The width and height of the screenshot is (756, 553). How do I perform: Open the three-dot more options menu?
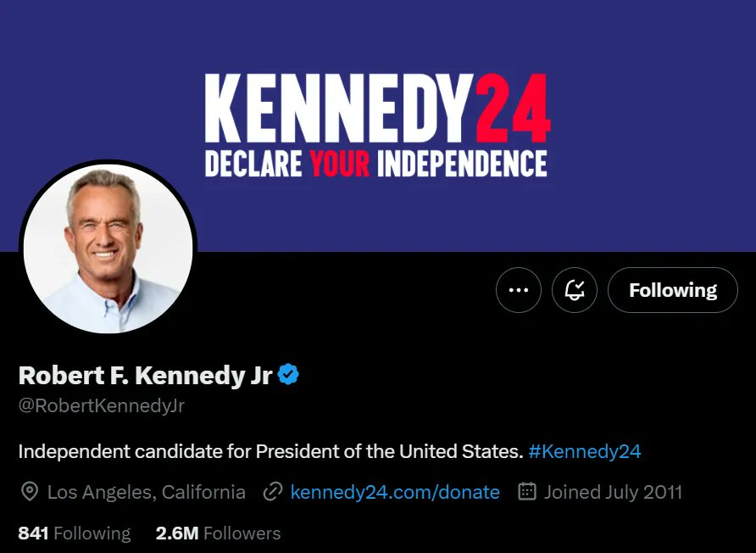pyautogui.click(x=518, y=290)
